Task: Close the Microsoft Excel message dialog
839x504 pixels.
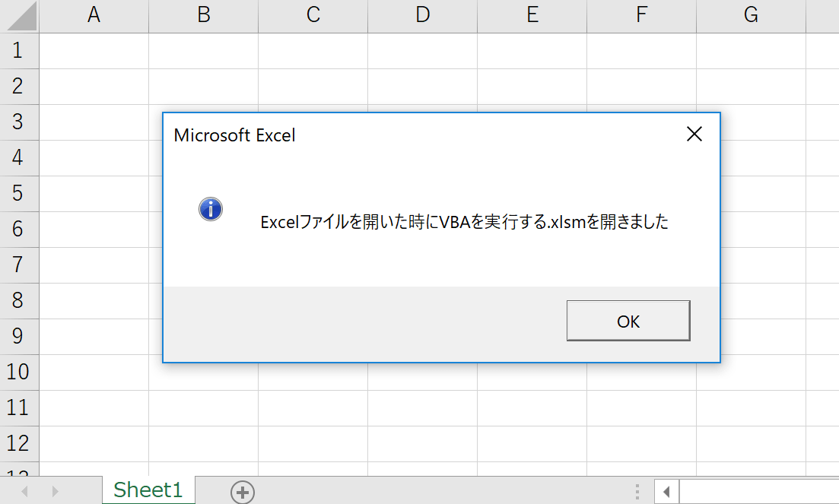Action: [694, 135]
